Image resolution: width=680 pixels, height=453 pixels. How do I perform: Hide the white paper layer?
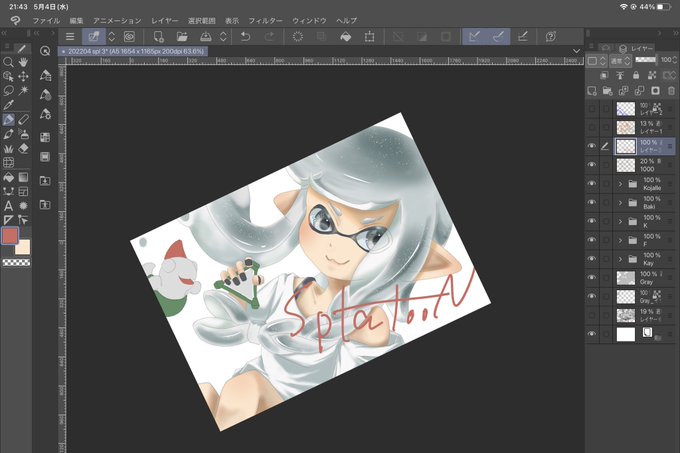click(x=592, y=334)
